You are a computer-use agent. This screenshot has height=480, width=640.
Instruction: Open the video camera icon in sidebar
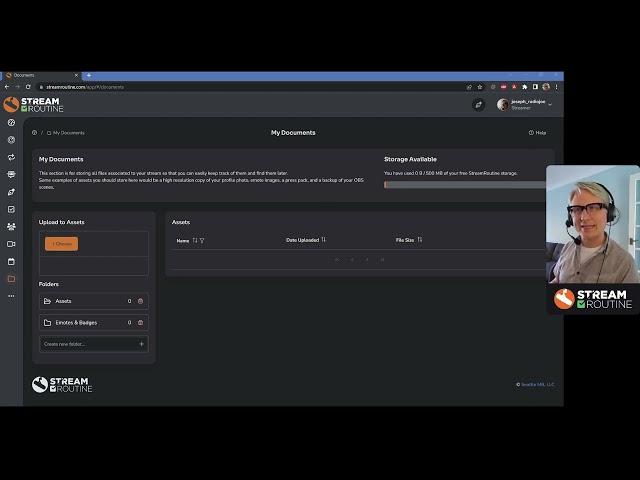[x=11, y=244]
